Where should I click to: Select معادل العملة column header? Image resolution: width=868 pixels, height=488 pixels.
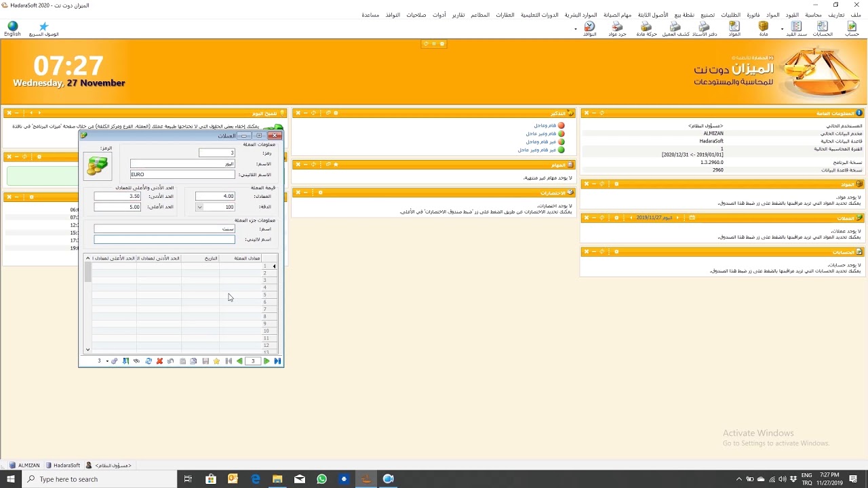click(241, 258)
